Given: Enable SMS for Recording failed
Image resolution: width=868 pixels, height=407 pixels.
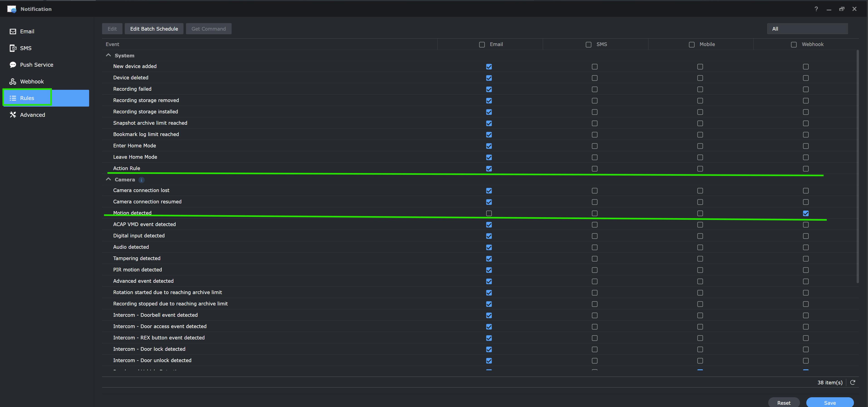Looking at the screenshot, I should pyautogui.click(x=594, y=89).
